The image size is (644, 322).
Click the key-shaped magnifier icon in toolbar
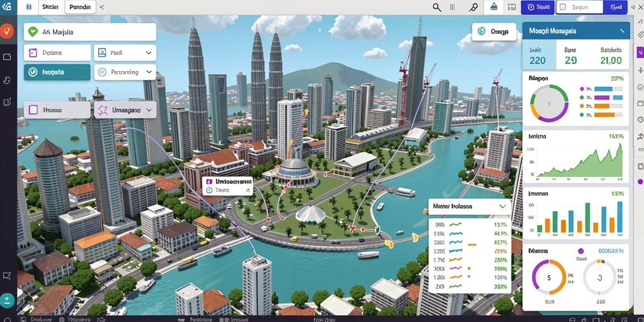(x=473, y=7)
